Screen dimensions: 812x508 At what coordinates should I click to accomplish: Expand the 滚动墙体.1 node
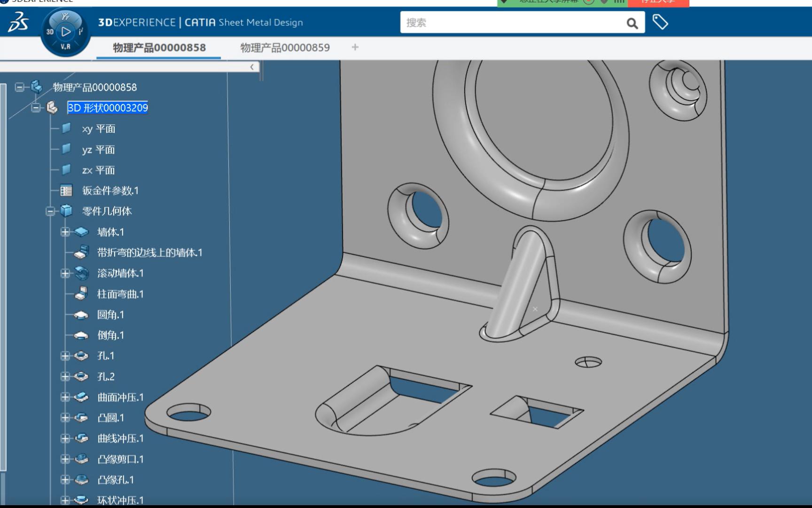tap(65, 273)
